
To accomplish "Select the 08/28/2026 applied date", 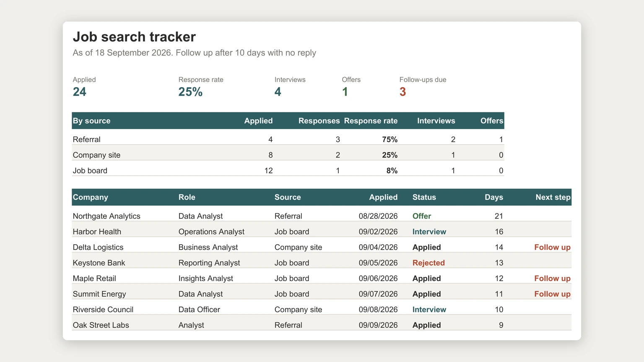I will coord(378,216).
